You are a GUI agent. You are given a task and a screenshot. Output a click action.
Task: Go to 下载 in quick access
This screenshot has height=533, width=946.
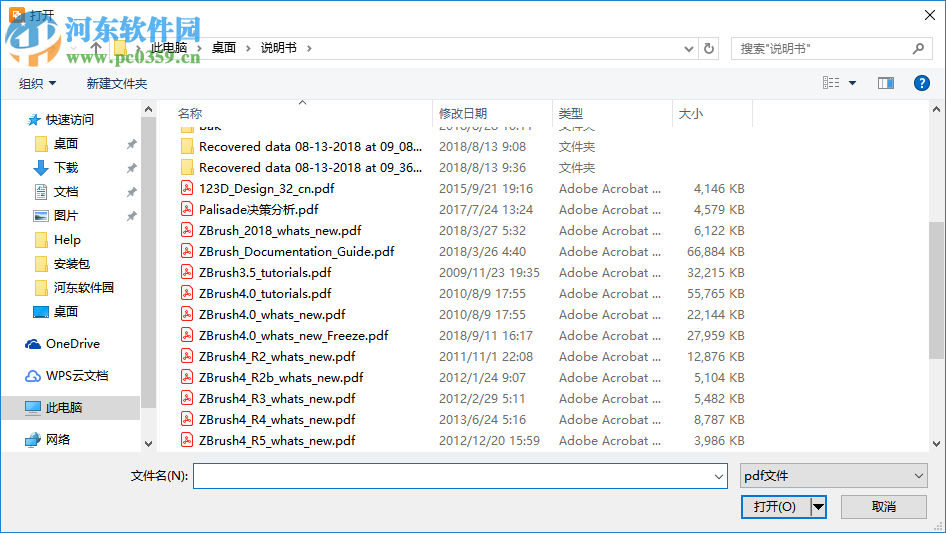click(x=66, y=168)
